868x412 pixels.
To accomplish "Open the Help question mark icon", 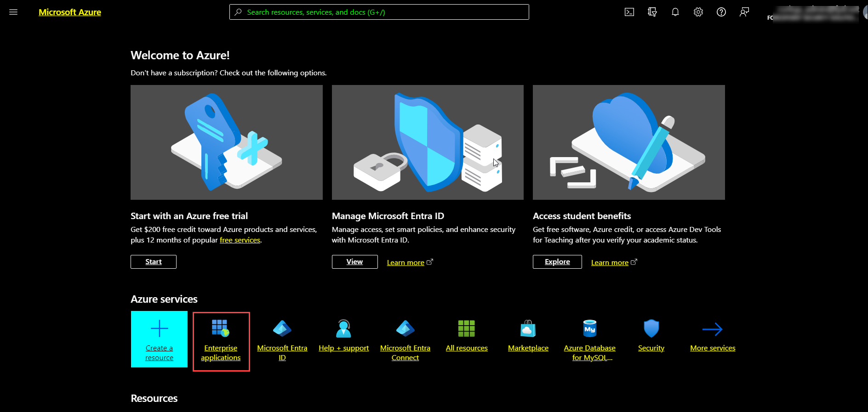I will [721, 12].
